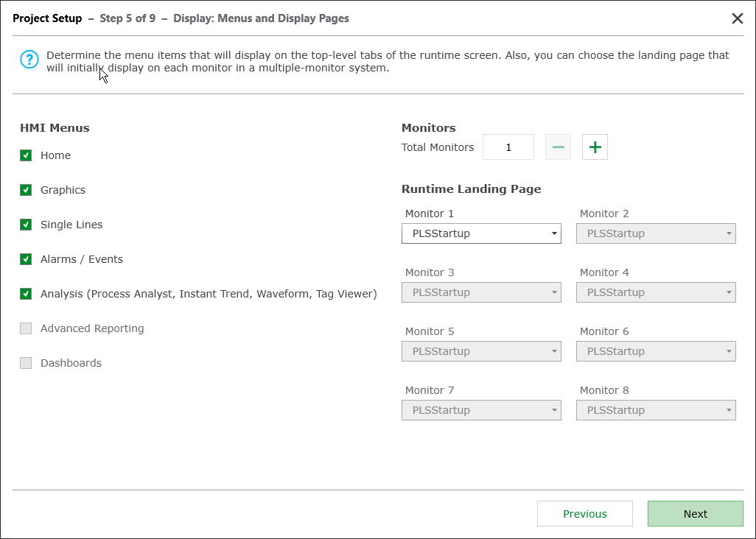Expand the Monitor 4 dropdown list
756x539 pixels.
click(656, 292)
